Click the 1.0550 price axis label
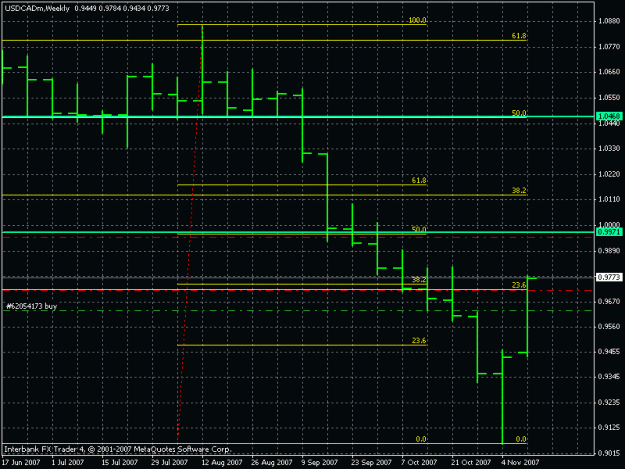The width and height of the screenshot is (625, 469). [609, 97]
